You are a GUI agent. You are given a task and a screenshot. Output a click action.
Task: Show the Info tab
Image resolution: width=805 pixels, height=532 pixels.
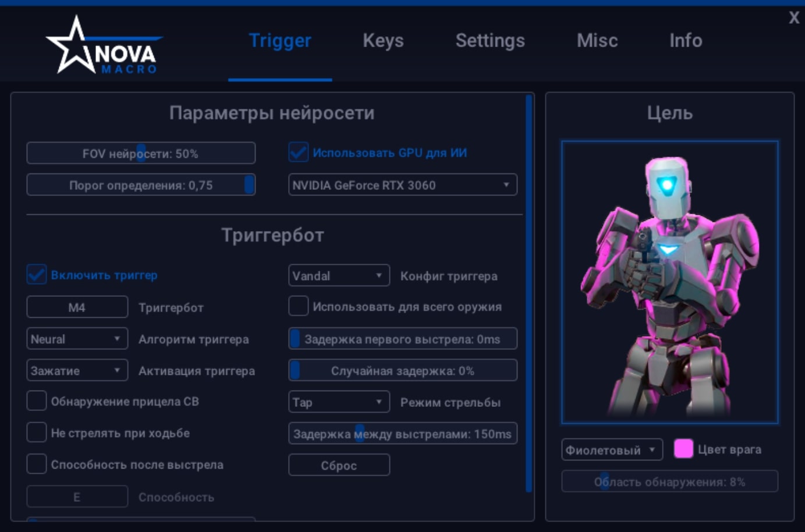click(x=685, y=41)
